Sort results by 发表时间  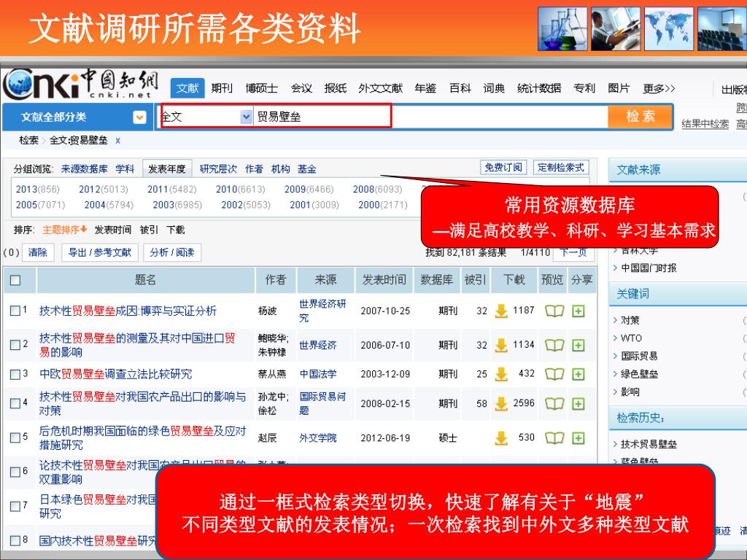112,230
